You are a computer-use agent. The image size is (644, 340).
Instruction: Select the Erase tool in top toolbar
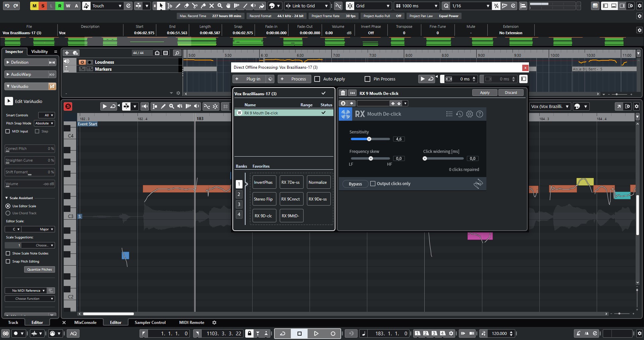click(x=186, y=6)
